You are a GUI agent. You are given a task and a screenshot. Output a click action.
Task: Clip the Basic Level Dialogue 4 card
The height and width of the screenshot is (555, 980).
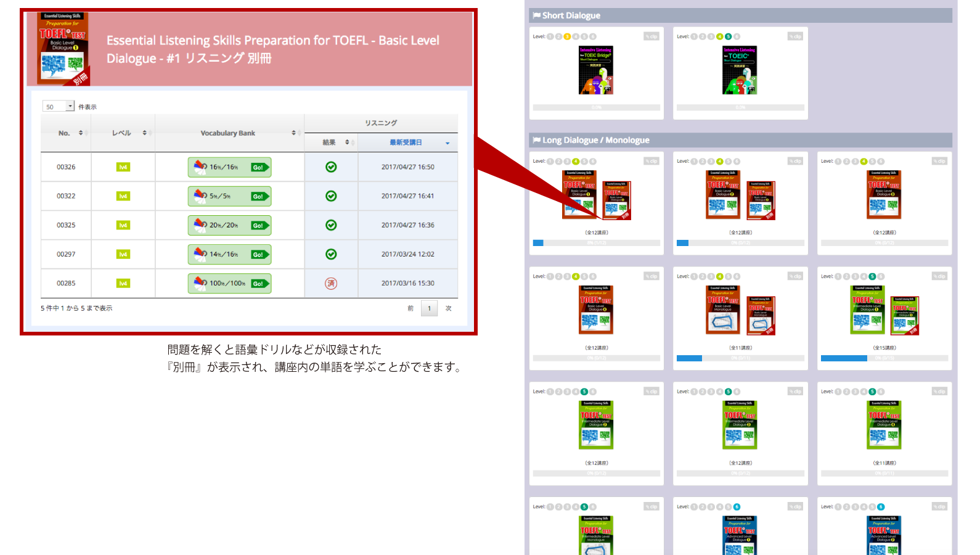[651, 276]
